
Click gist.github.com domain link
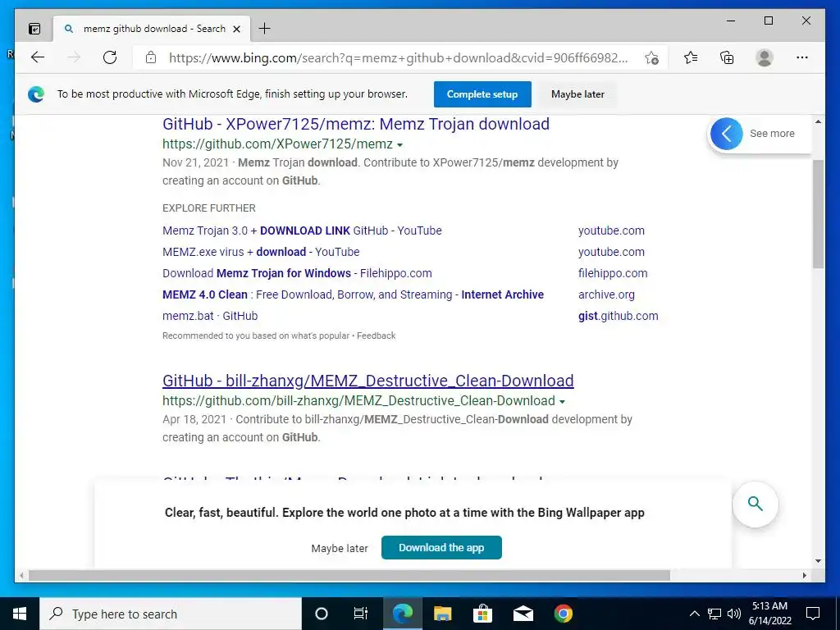coord(619,316)
